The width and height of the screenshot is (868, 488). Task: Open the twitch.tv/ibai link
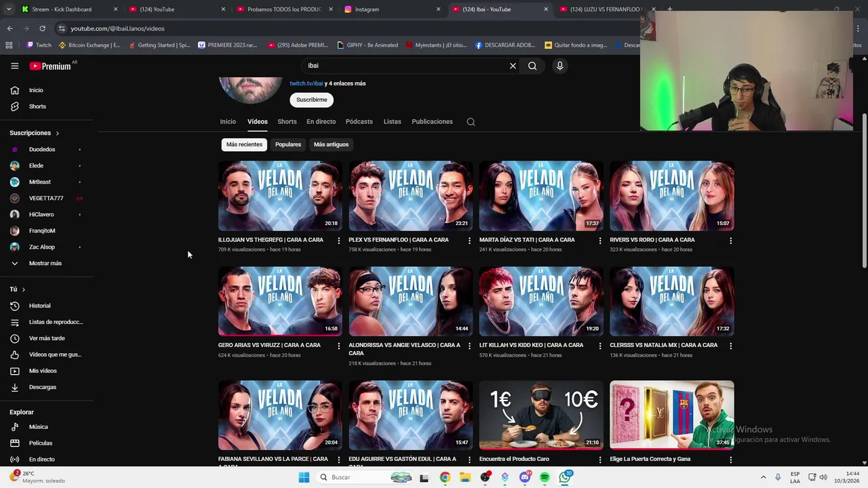306,83
